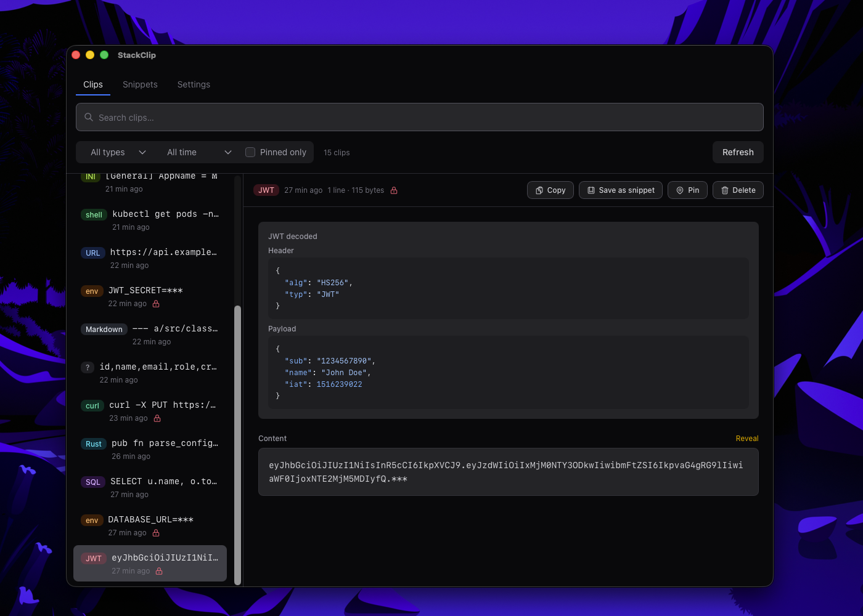Click the lock icon next to 115 bytes
Screen dimensions: 863x616
coord(393,190)
